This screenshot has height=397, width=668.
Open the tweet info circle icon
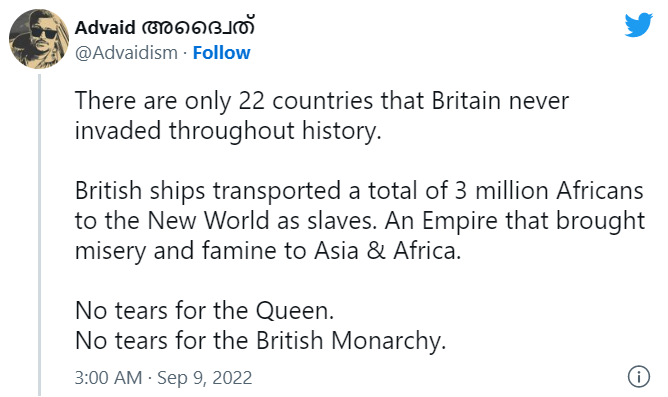639,377
